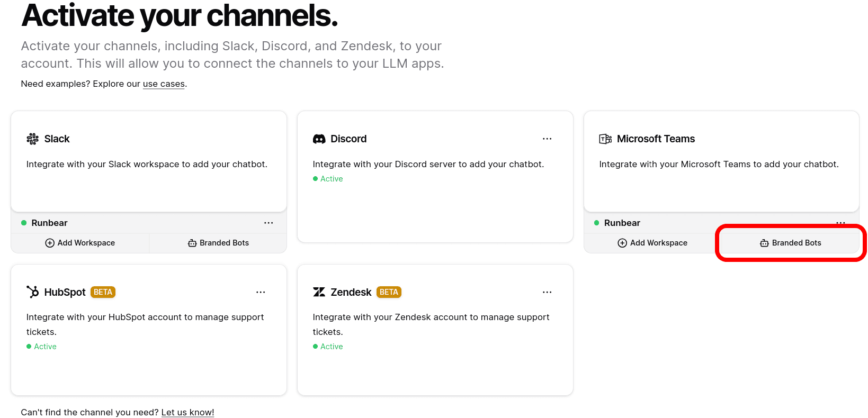The image size is (868, 418).
Task: Click the BETA badge beside HubSpot
Action: 103,292
